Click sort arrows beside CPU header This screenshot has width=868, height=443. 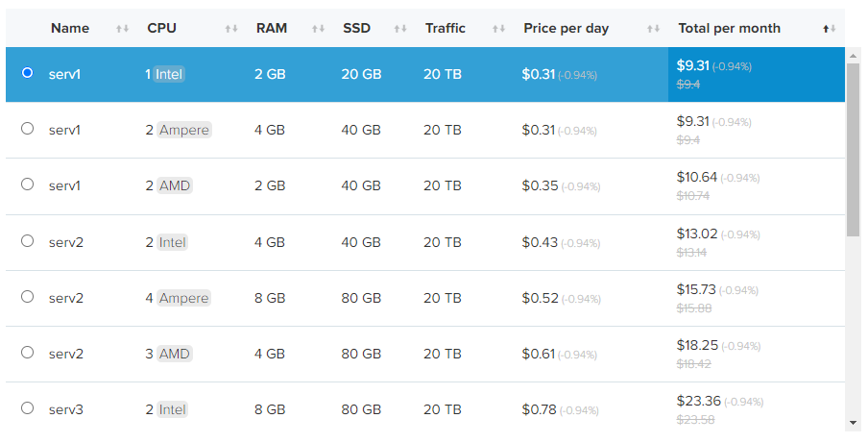tap(231, 29)
